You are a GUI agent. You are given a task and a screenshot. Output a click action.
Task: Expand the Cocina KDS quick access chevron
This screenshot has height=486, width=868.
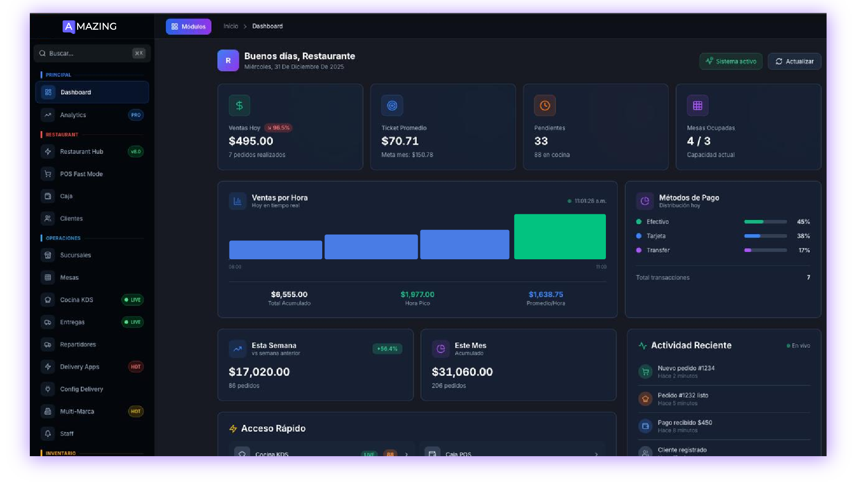(x=406, y=454)
